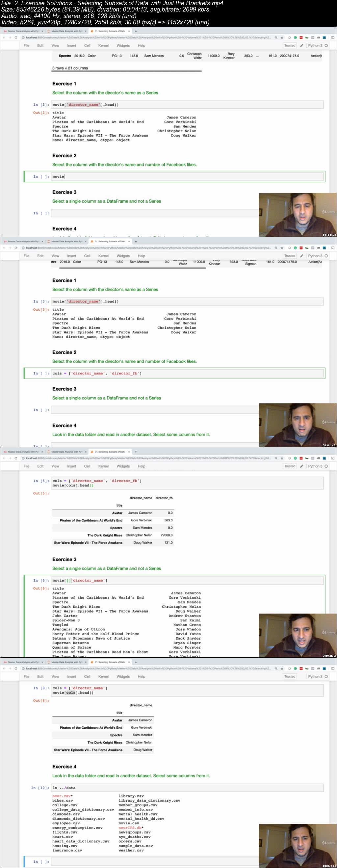This screenshot has width=337, height=868.
Task: Click output scrollbar above Exercise 1 in unrun 'cols =' frame
Action: click(x=132, y=268)
